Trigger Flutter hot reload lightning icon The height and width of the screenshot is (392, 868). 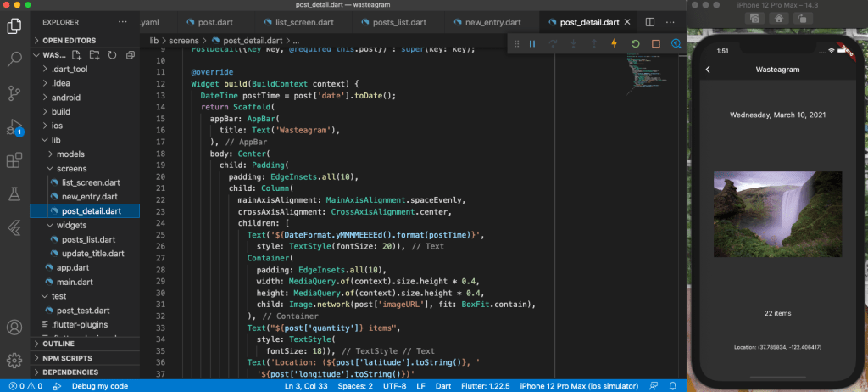click(615, 43)
